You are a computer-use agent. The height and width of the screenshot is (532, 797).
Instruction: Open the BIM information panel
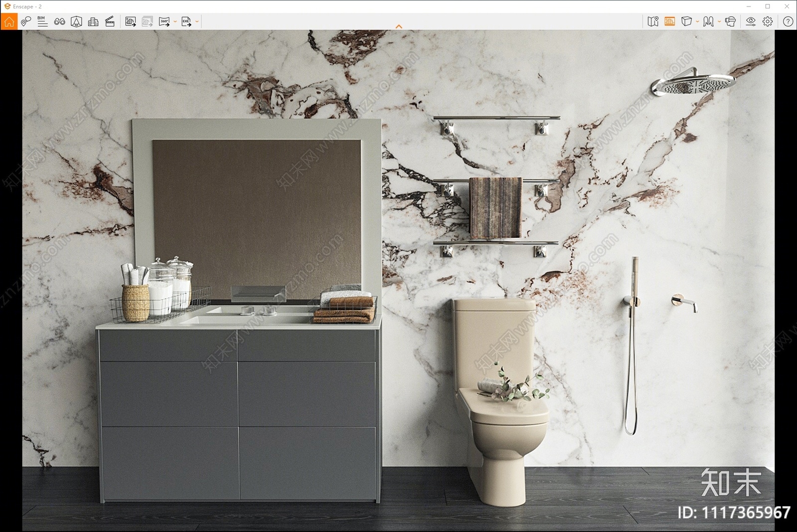pyautogui.click(x=42, y=21)
